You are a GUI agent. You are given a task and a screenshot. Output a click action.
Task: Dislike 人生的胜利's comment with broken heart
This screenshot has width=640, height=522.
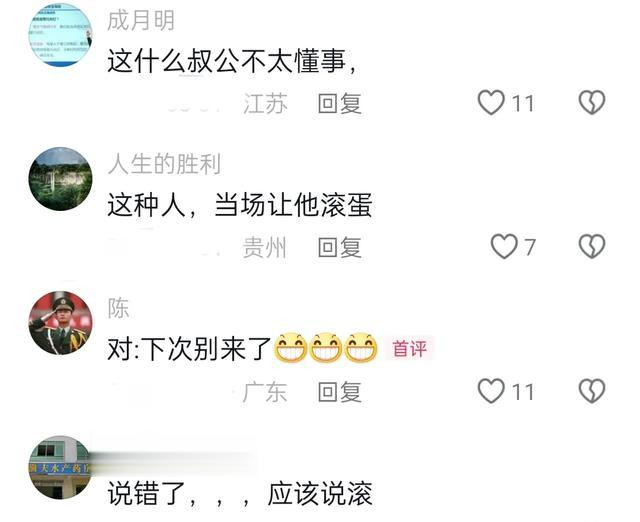(x=592, y=247)
